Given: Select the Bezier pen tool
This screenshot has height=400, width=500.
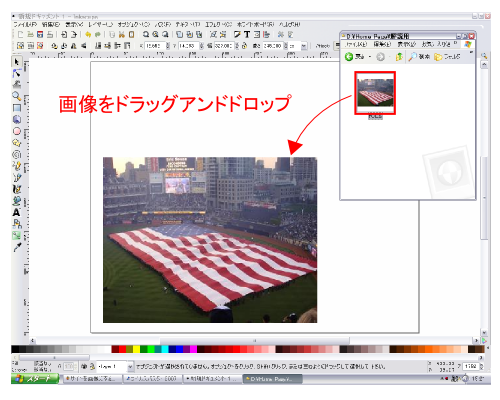Looking at the screenshot, I should click(x=17, y=177).
